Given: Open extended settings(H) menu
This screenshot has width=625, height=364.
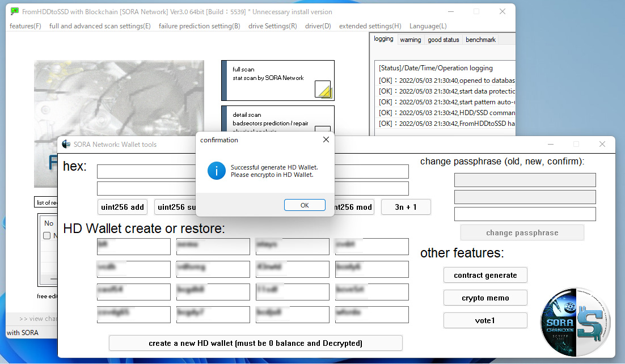Looking at the screenshot, I should [x=370, y=26].
